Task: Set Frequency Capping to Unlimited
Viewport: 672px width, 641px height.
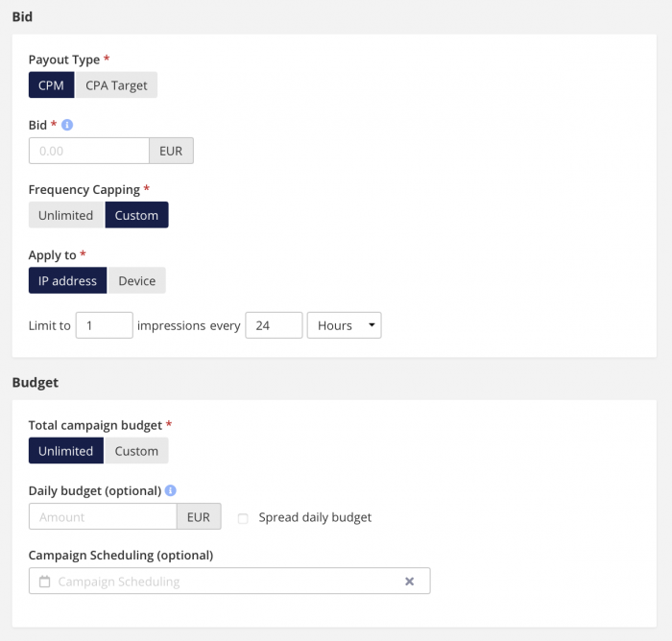Action: [66, 215]
